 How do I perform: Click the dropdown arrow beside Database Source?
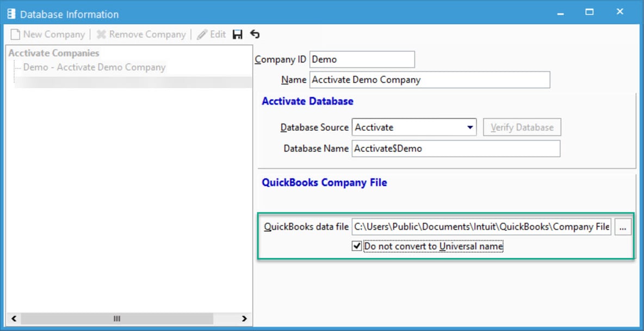[469, 127]
